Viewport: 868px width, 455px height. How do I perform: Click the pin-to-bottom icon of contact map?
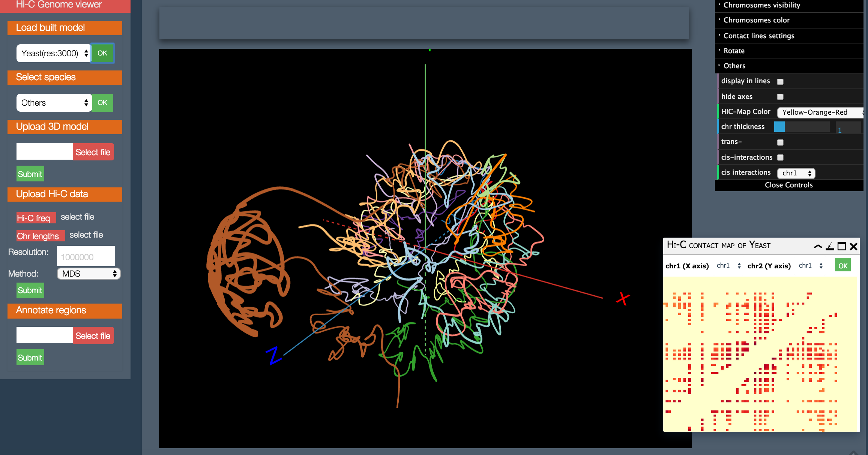coord(830,246)
